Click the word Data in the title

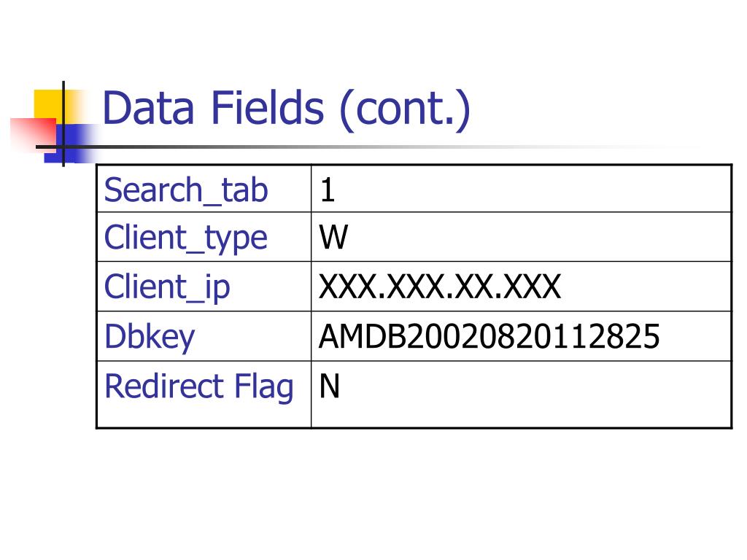coord(149,108)
